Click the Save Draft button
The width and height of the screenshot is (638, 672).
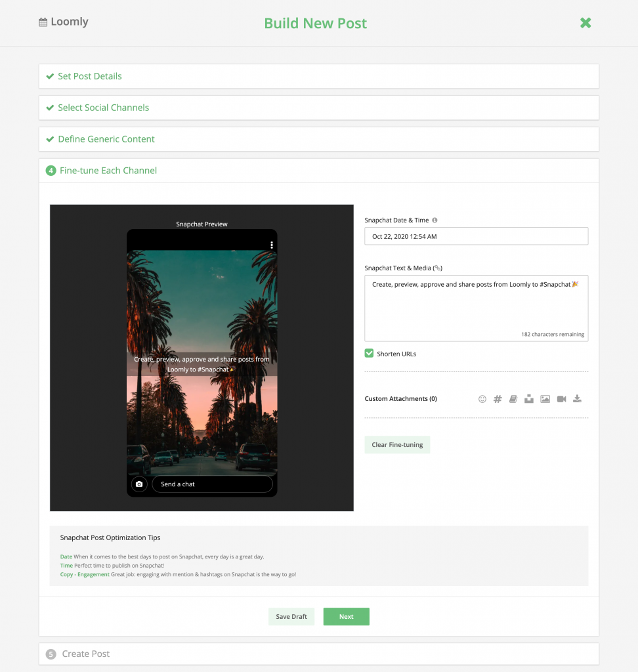(x=291, y=617)
